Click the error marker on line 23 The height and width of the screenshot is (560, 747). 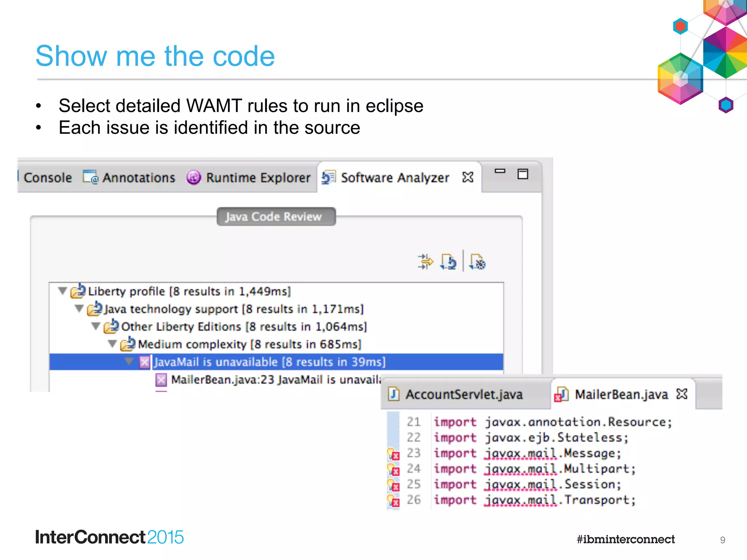393,454
